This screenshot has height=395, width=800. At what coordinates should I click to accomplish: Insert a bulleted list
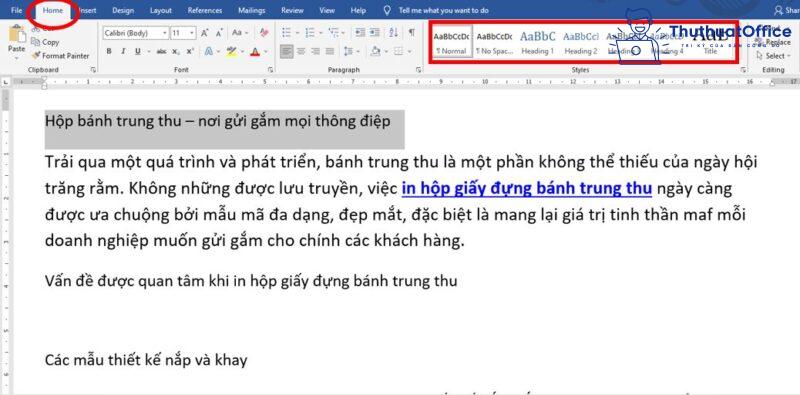click(x=287, y=33)
